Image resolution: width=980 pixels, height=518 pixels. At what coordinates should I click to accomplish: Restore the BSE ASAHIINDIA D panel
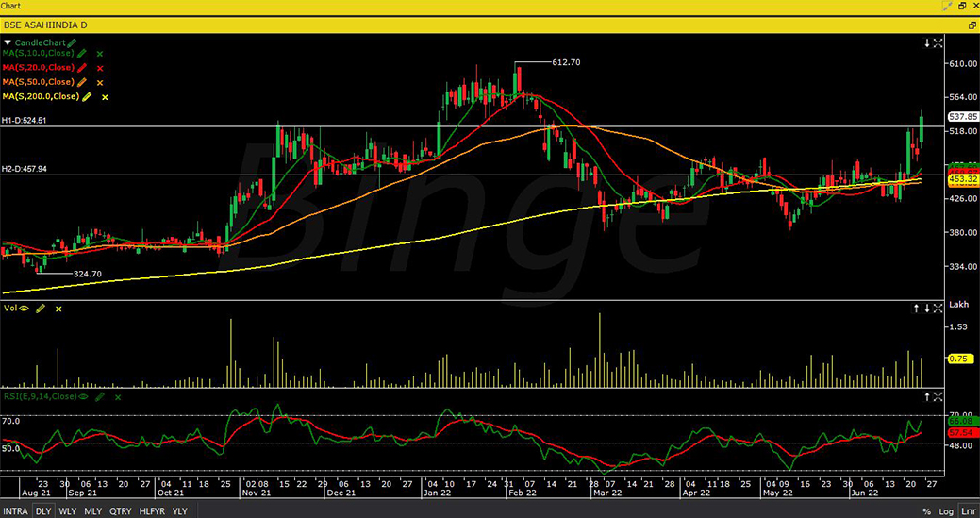(x=972, y=25)
